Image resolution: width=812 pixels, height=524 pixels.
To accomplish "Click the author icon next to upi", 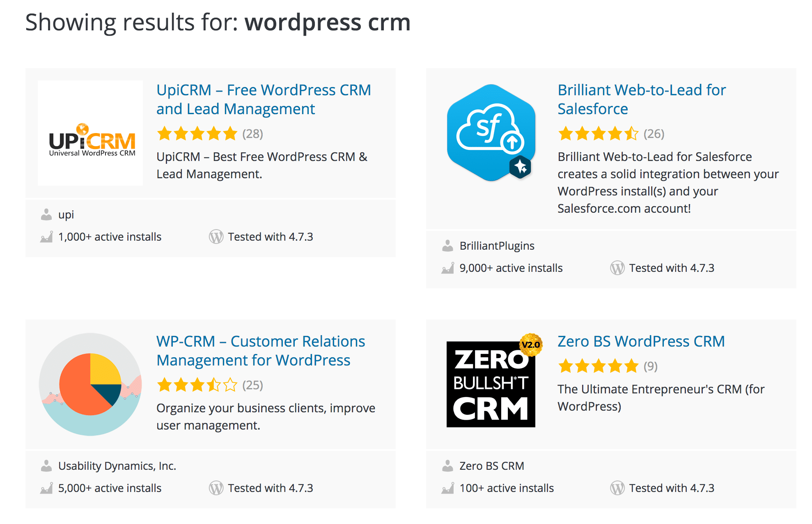I will 46,214.
